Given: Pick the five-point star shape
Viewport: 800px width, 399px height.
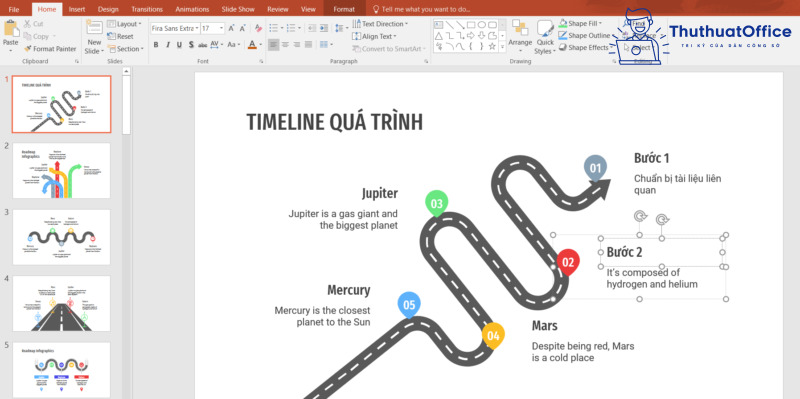Looking at the screenshot, I should [492, 46].
